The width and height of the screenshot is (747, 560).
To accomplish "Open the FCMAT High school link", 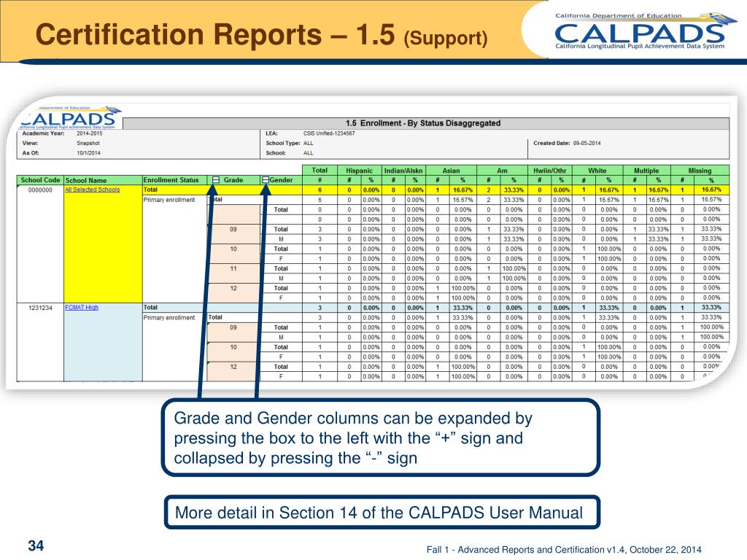I will coord(82,307).
